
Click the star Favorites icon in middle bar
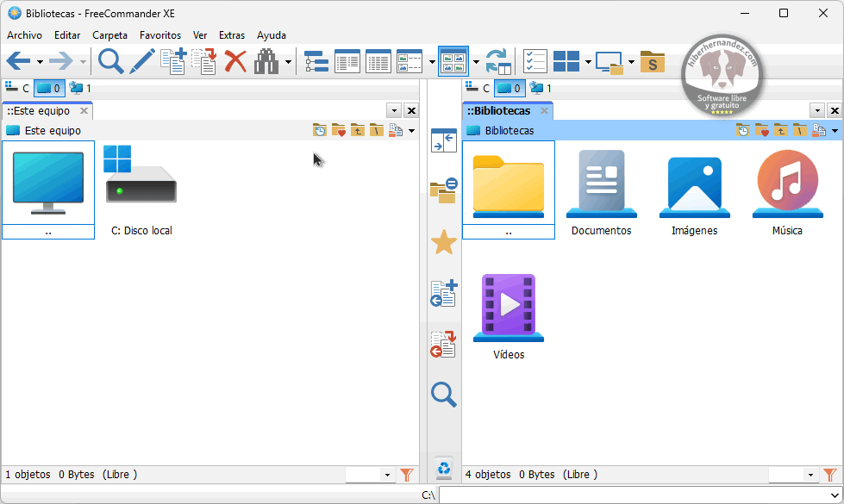tap(443, 243)
